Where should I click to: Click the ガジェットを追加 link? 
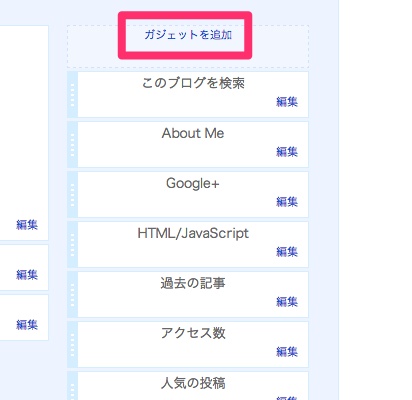coord(188,35)
